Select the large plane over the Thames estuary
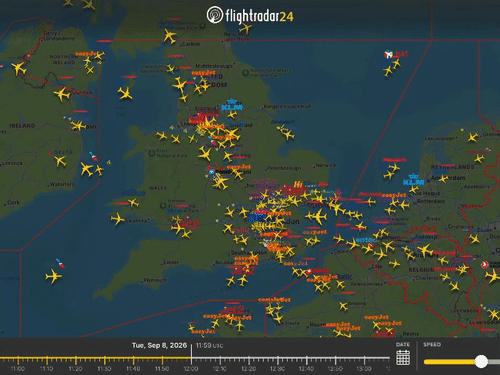The height and width of the screenshot is (375, 500). click(x=318, y=217)
